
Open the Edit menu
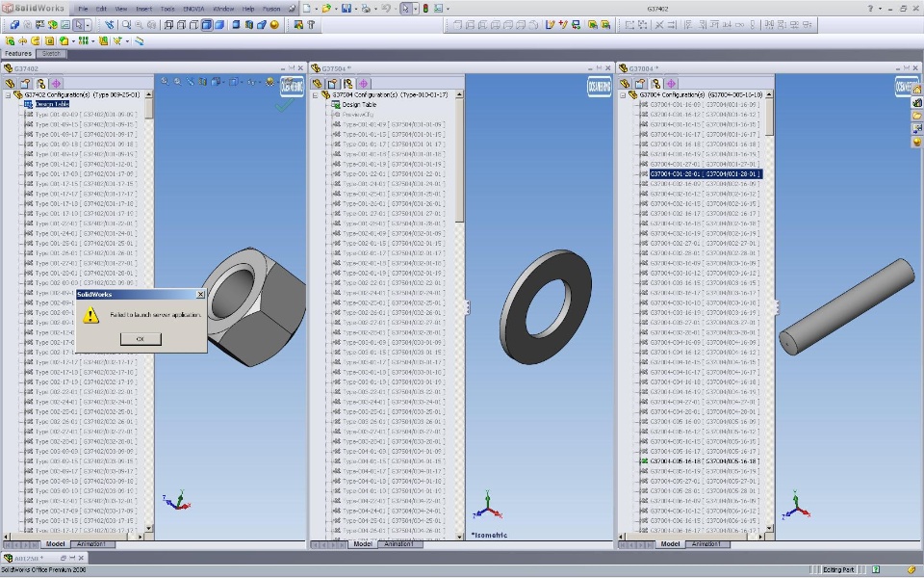tap(101, 9)
